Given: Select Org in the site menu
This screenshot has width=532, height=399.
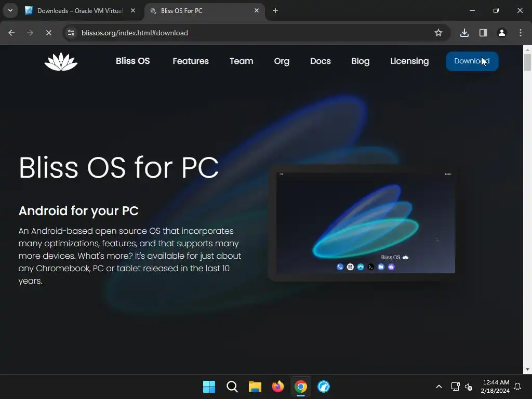Looking at the screenshot, I should point(282,61).
